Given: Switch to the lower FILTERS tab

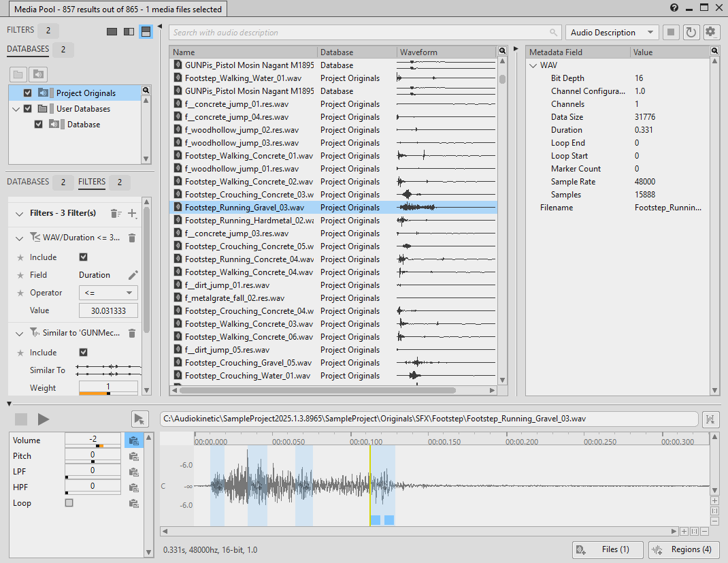Looking at the screenshot, I should [92, 182].
